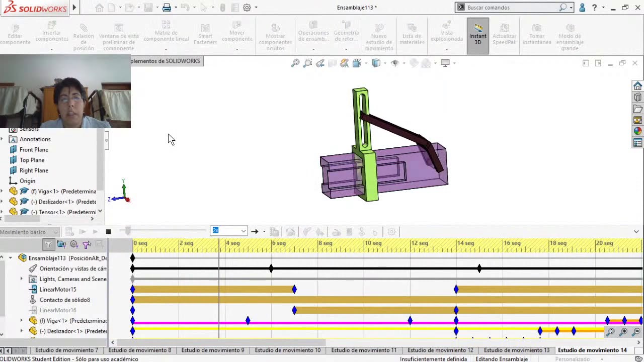Viewport: 644px width, 362px height.
Task: Click the timeline horizontal scrollbar
Action: pyautogui.click(x=221, y=342)
